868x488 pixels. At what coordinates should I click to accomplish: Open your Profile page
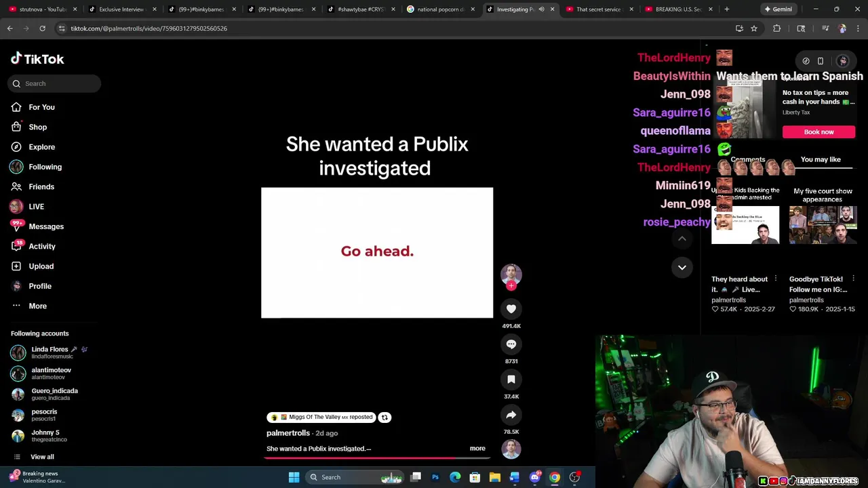pyautogui.click(x=39, y=286)
